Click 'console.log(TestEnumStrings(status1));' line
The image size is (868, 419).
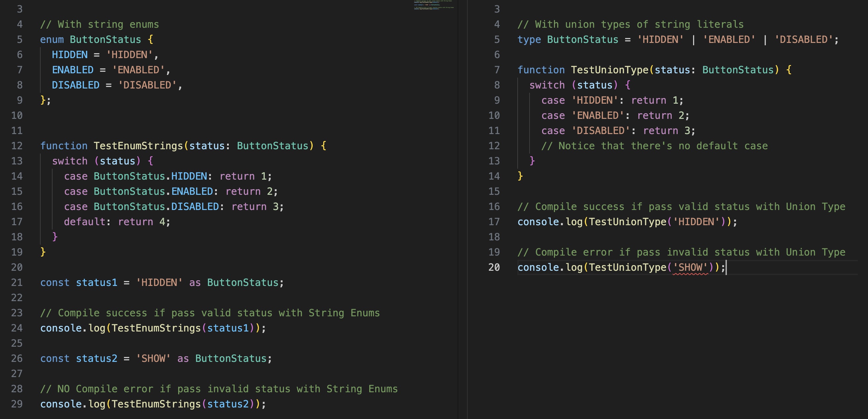tap(153, 328)
